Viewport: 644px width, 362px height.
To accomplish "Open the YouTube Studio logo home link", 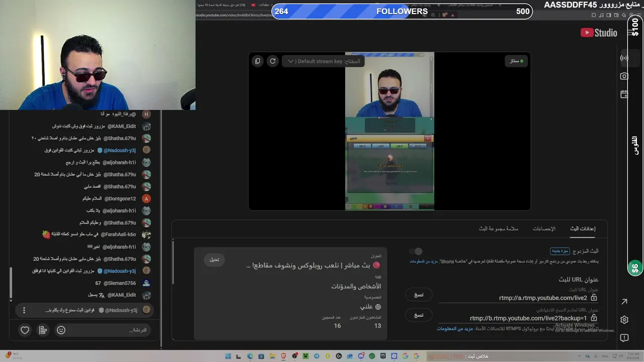I will coord(599,33).
